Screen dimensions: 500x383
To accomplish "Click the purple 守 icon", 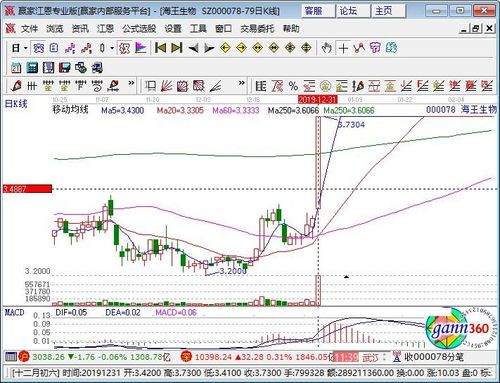I will [x=375, y=48].
